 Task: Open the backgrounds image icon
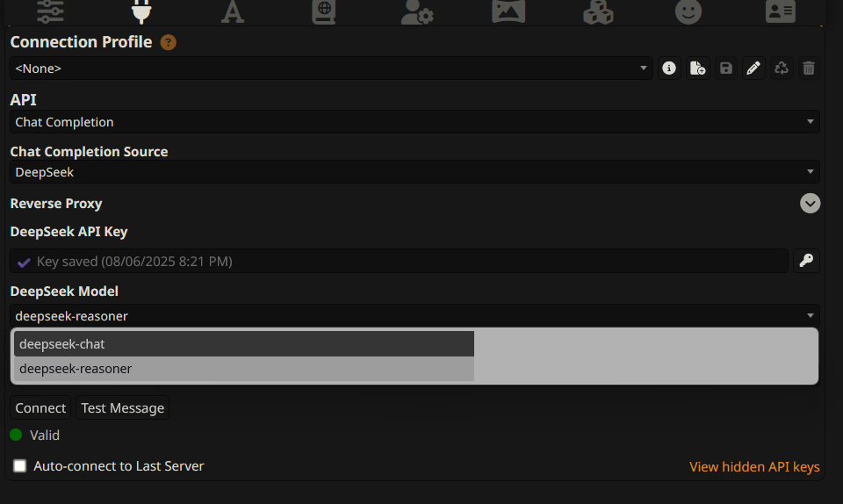coord(508,11)
